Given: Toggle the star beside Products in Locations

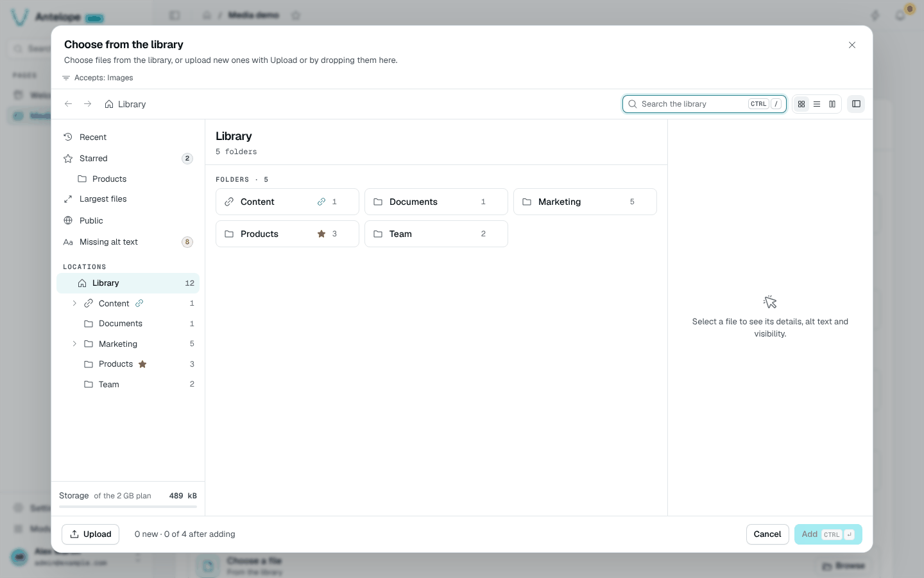Looking at the screenshot, I should tap(142, 364).
